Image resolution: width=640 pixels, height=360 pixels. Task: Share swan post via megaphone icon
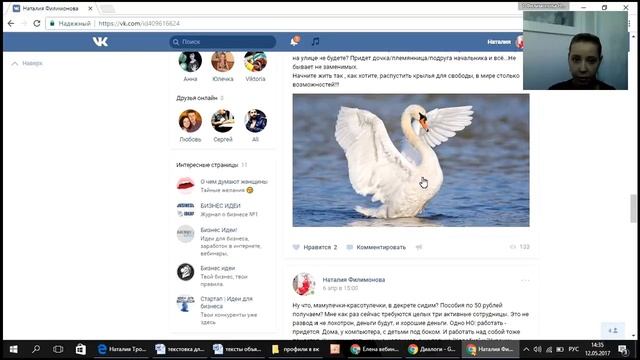419,247
